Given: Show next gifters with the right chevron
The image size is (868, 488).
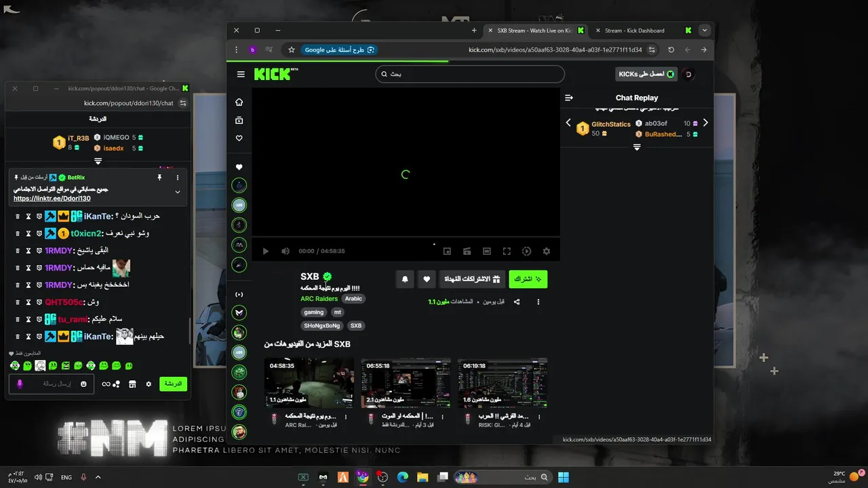Looking at the screenshot, I should tap(705, 123).
